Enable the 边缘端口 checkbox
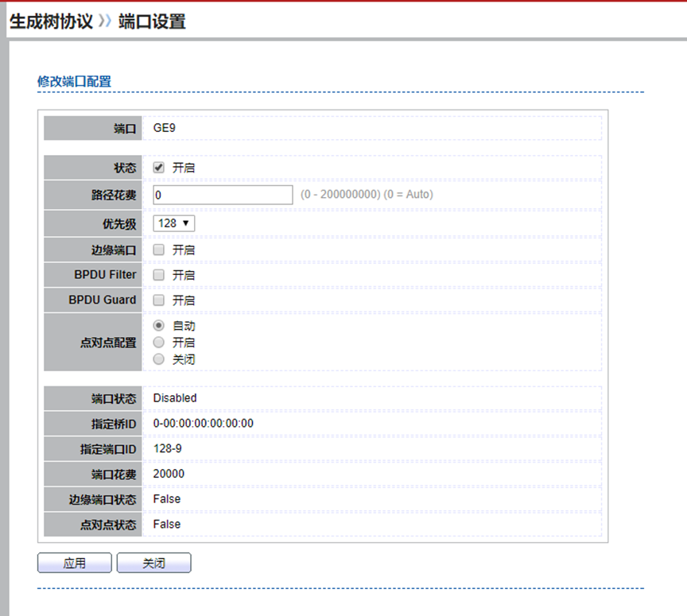The height and width of the screenshot is (616, 687). click(159, 250)
